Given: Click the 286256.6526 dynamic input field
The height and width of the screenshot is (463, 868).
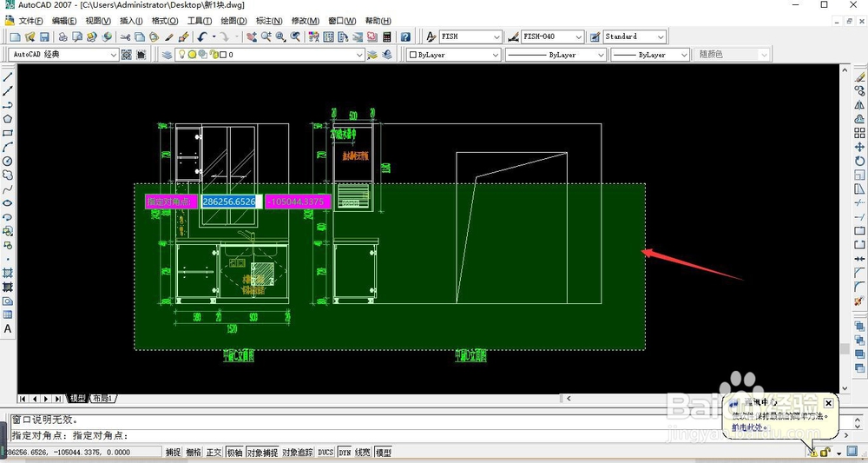Looking at the screenshot, I should (x=232, y=202).
